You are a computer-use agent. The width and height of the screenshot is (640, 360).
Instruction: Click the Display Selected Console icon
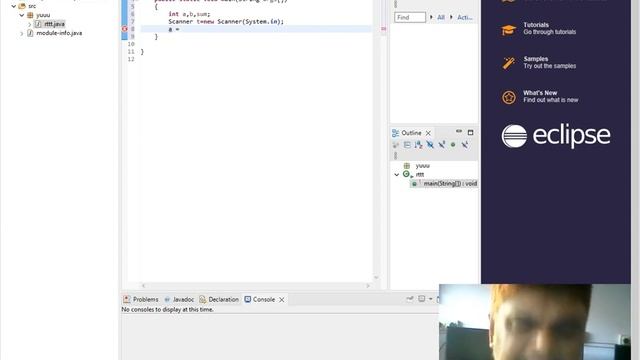tap(422, 299)
